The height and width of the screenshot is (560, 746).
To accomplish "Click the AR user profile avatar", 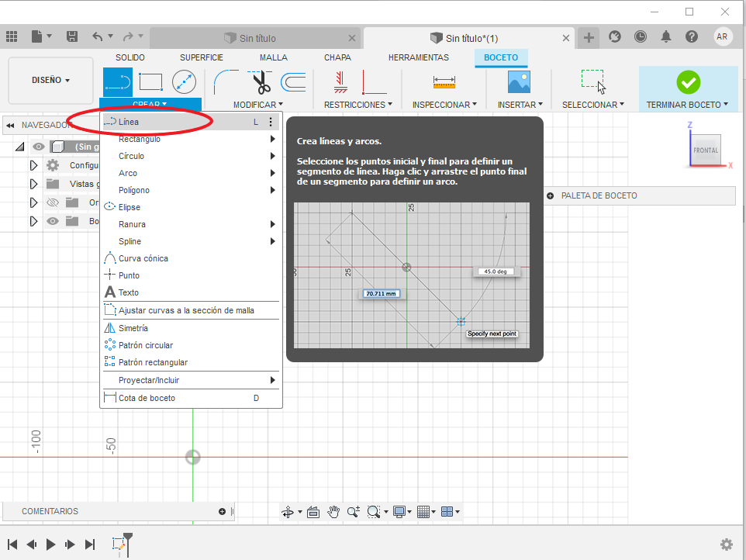I will click(722, 36).
